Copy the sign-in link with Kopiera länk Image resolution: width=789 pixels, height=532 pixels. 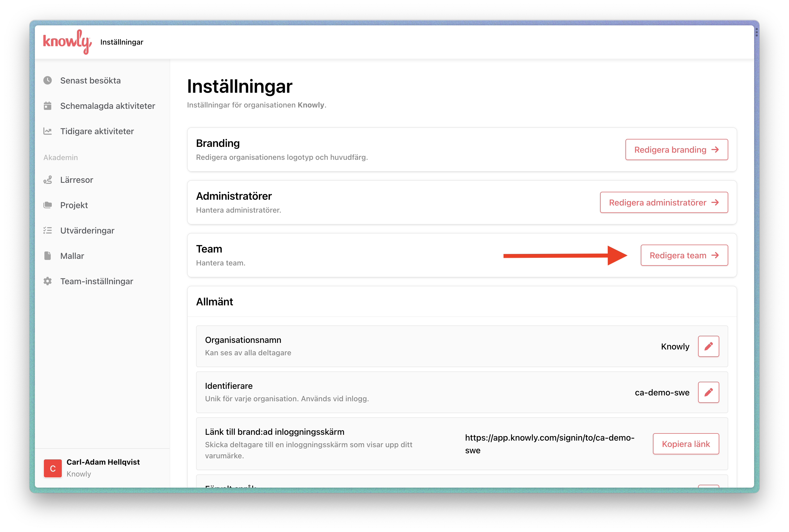[x=685, y=444]
